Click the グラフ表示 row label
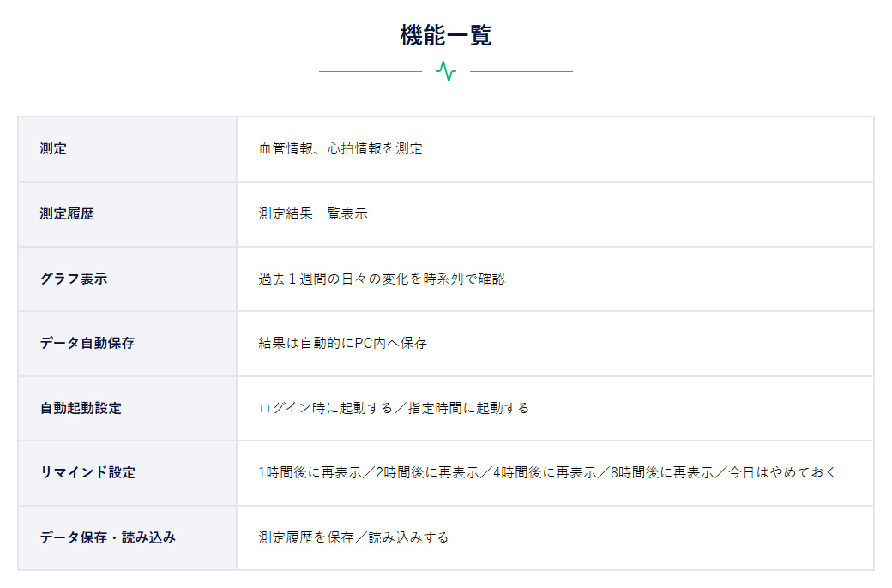Viewport: 892px width, 588px height. (x=74, y=279)
